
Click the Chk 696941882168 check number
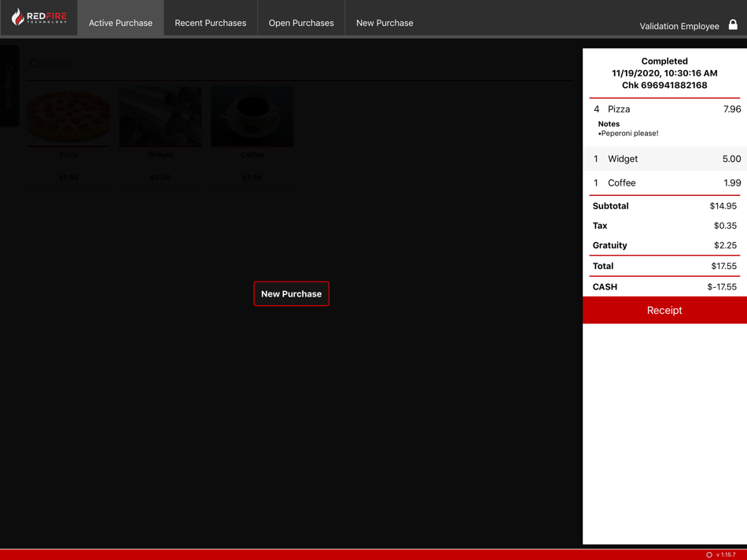click(664, 85)
